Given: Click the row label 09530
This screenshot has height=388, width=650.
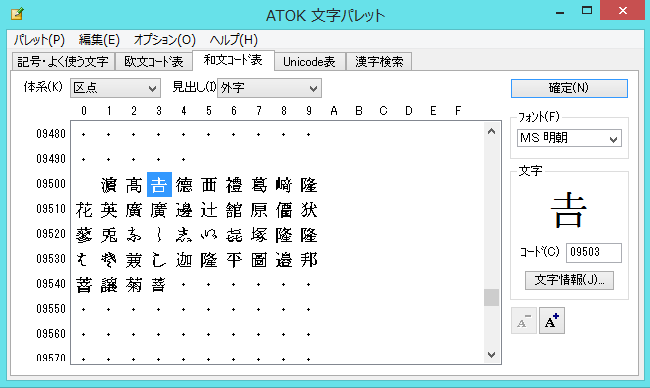Looking at the screenshot, I should click(51, 259).
